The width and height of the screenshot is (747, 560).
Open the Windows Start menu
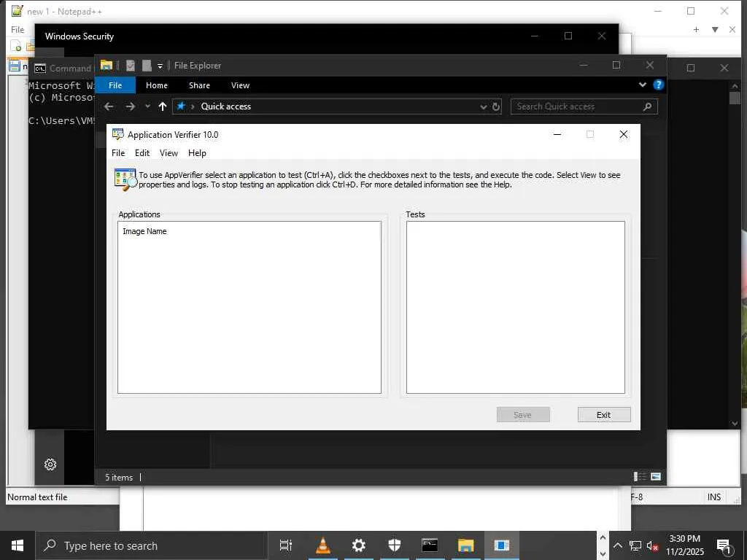18,545
